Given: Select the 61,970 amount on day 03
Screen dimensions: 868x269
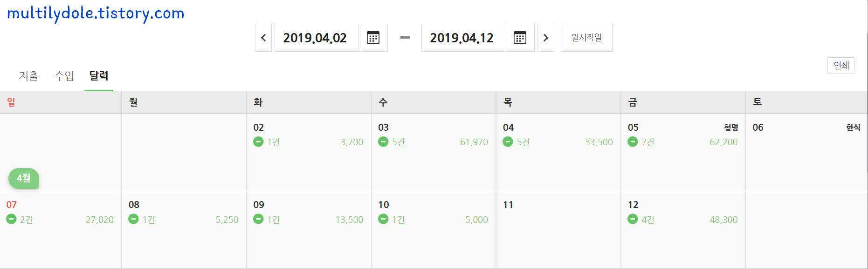Looking at the screenshot, I should pos(474,142).
